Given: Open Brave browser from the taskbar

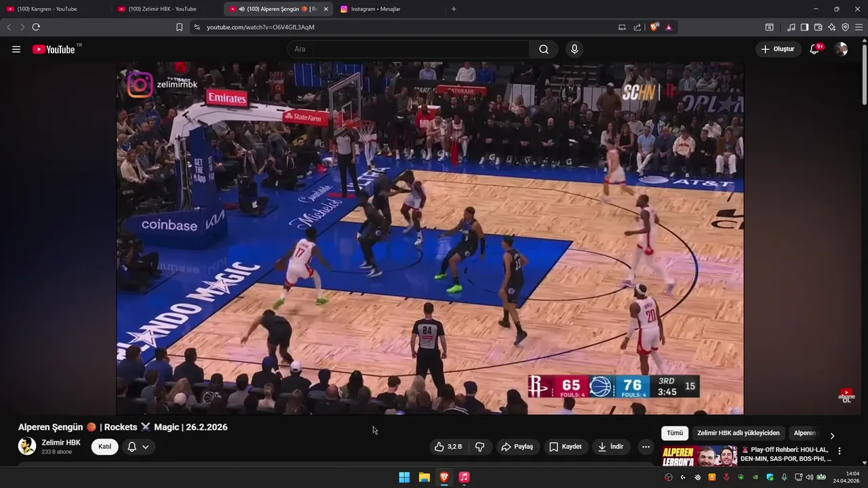Looking at the screenshot, I should click(x=444, y=477).
